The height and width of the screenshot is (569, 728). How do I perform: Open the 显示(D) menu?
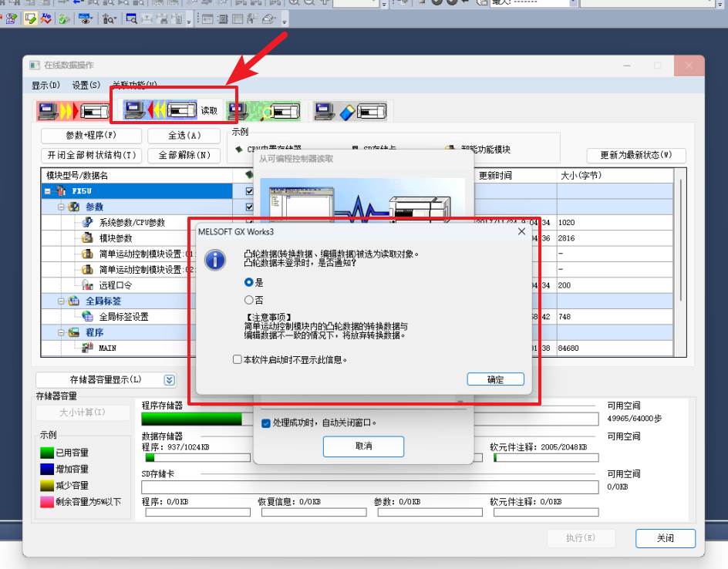tap(45, 86)
